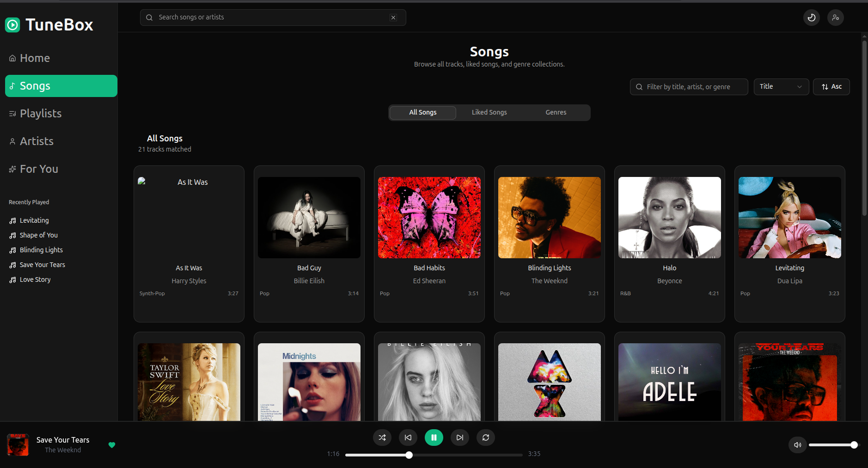
Task: Open the Playlists section from sidebar
Action: click(x=41, y=113)
